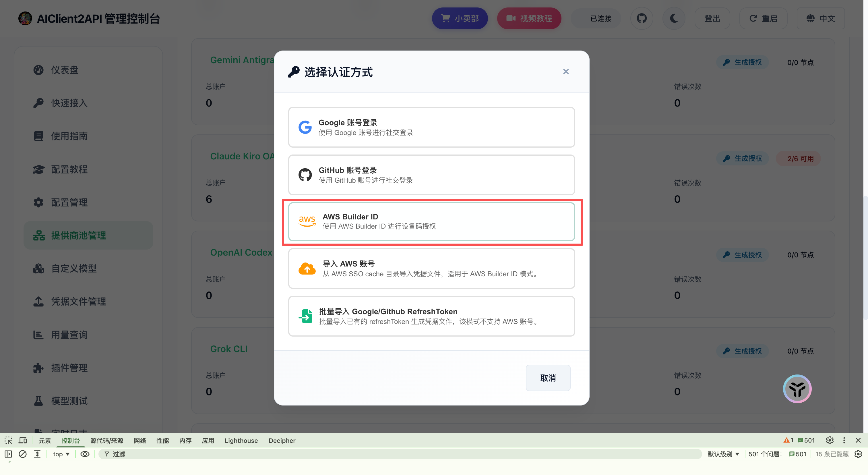
Task: Click the 重启 restart button
Action: pos(763,18)
